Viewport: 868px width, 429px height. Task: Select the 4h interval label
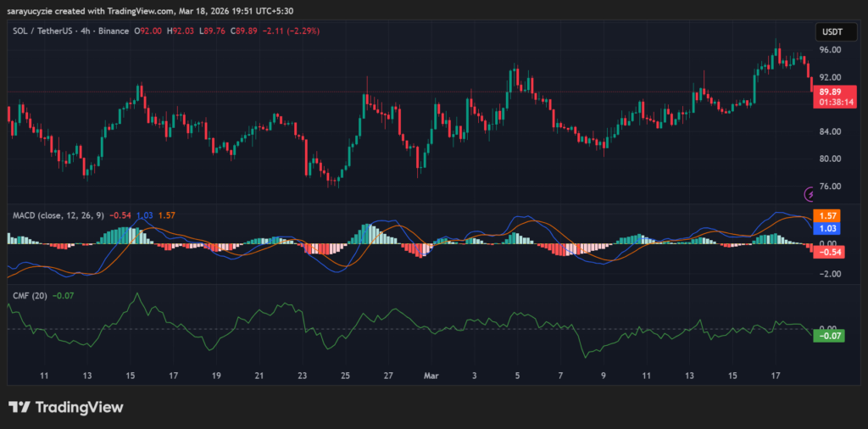point(91,31)
